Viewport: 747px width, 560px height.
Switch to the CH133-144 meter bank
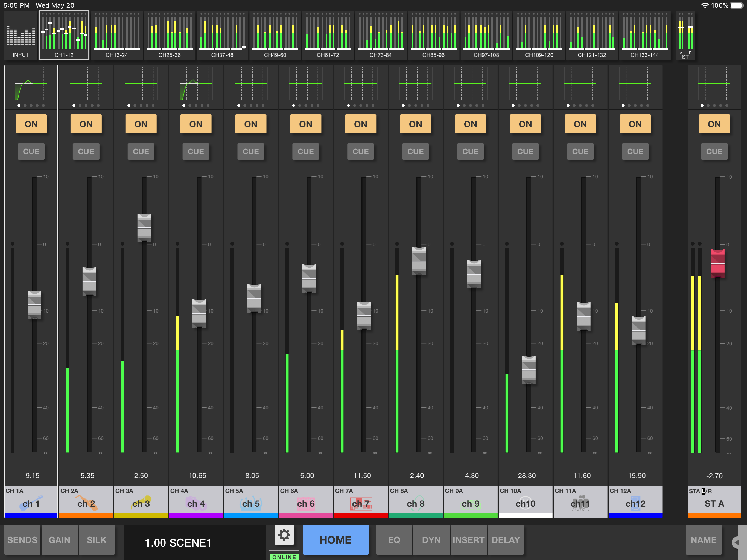coord(645,36)
